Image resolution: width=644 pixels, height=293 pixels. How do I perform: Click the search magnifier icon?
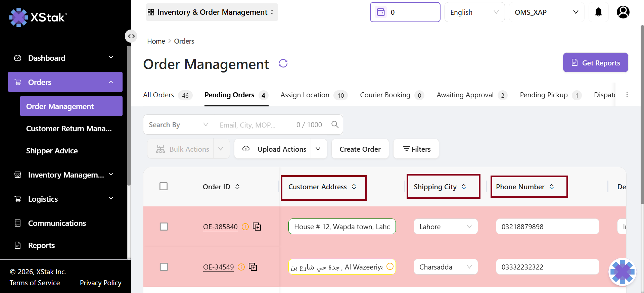[334, 125]
